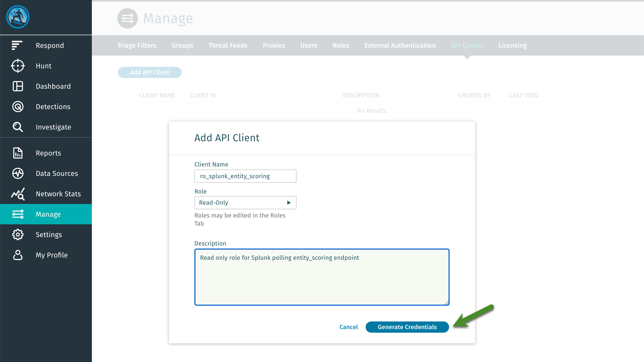Select the Investigate magnifier icon
Viewport: 644px width, 362px height.
click(x=17, y=127)
